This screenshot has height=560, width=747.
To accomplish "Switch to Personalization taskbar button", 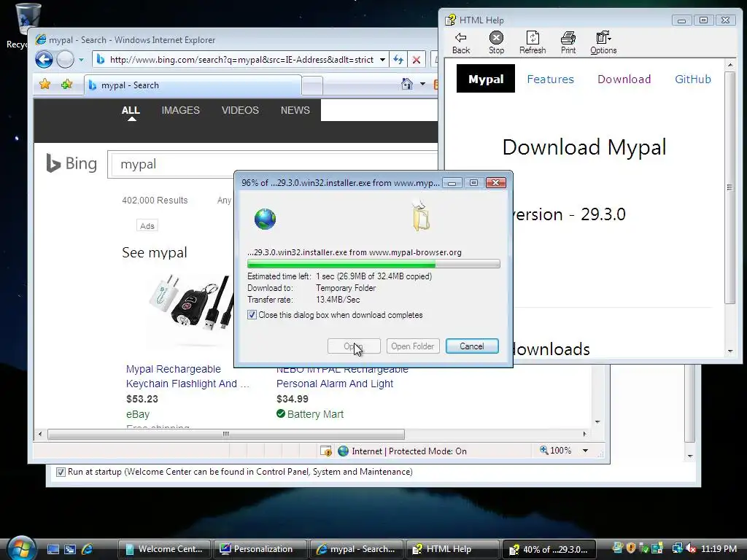I will [x=260, y=549].
